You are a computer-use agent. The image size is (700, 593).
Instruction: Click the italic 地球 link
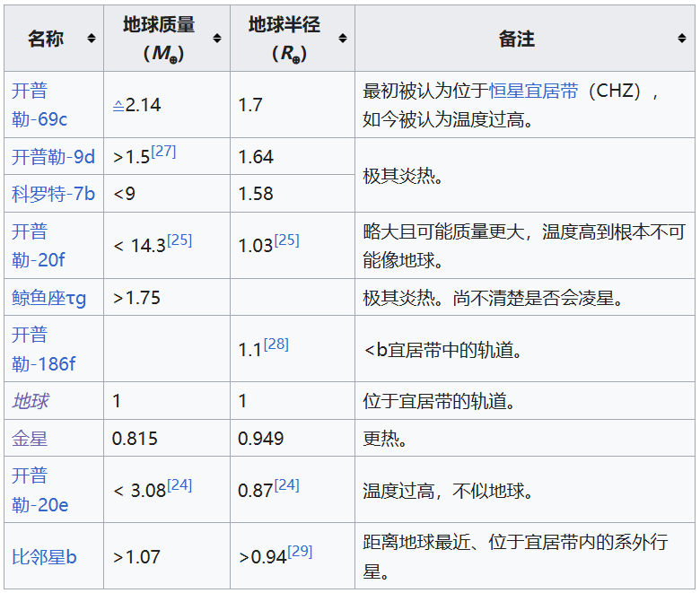(30, 401)
